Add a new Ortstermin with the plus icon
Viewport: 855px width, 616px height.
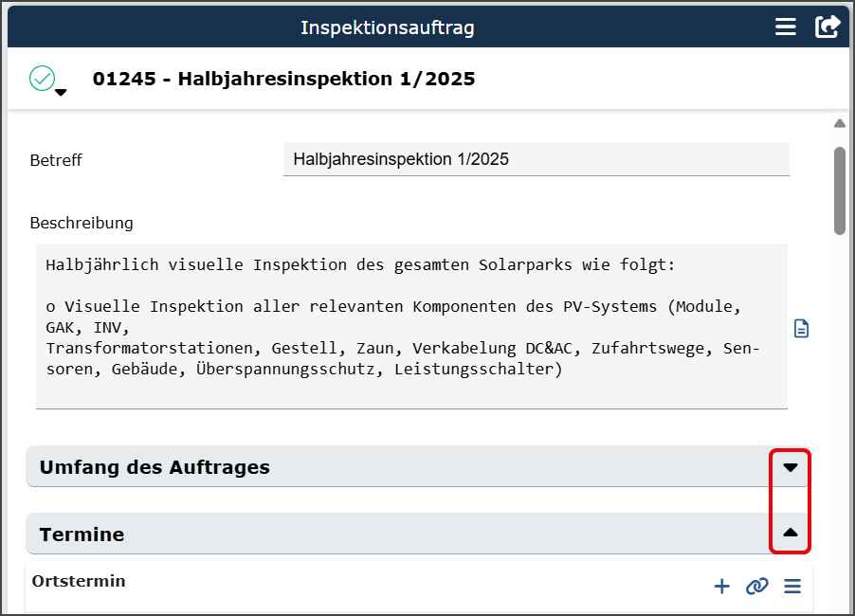tap(722, 586)
